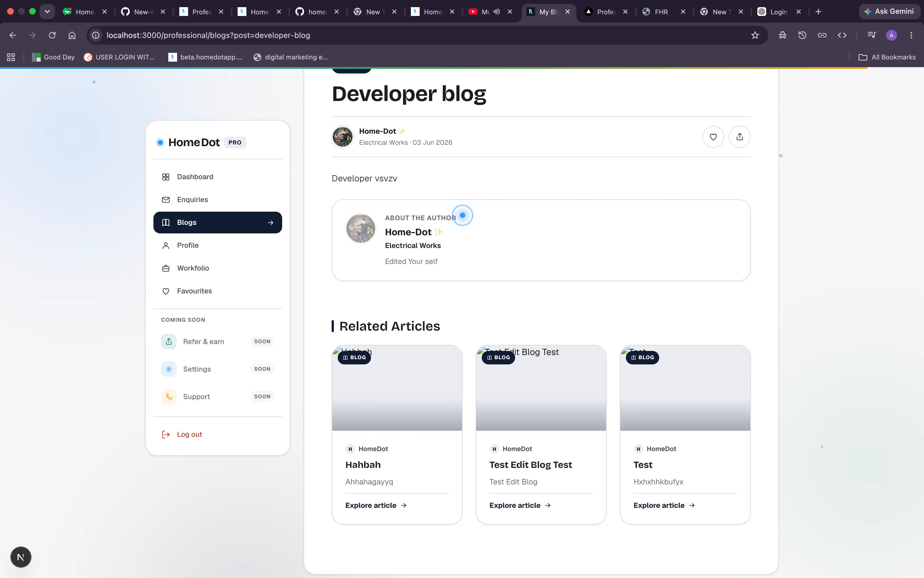
Task: Click the site info icon in address bar
Action: pos(96,35)
